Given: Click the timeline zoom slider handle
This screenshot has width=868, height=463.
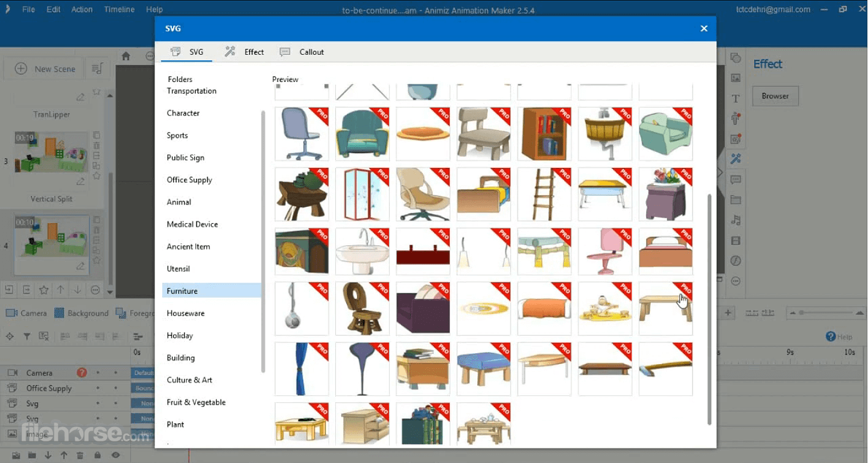Looking at the screenshot, I should [x=801, y=313].
